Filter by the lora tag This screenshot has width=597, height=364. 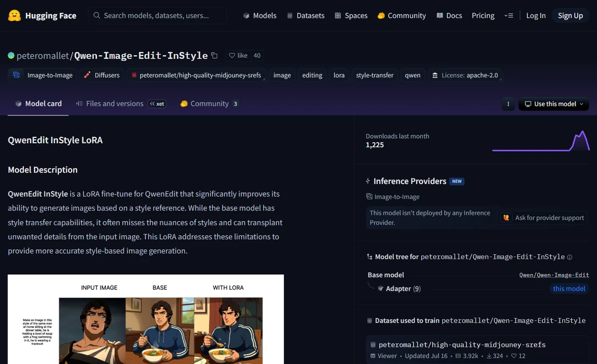click(x=339, y=75)
